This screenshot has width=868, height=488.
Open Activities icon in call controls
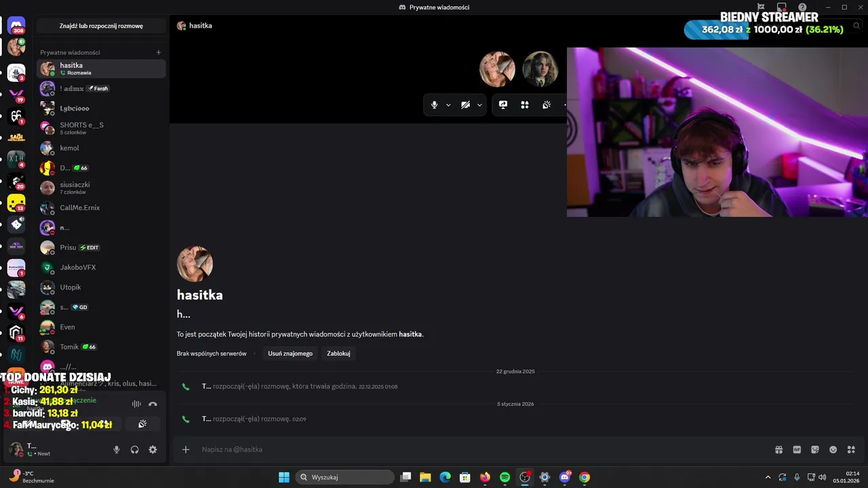click(x=525, y=105)
